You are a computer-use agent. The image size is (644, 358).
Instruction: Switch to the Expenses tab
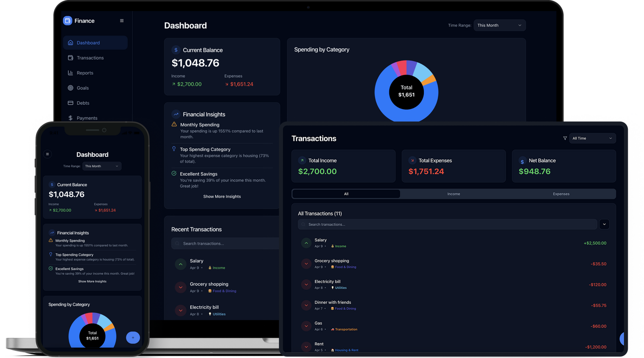pos(561,194)
